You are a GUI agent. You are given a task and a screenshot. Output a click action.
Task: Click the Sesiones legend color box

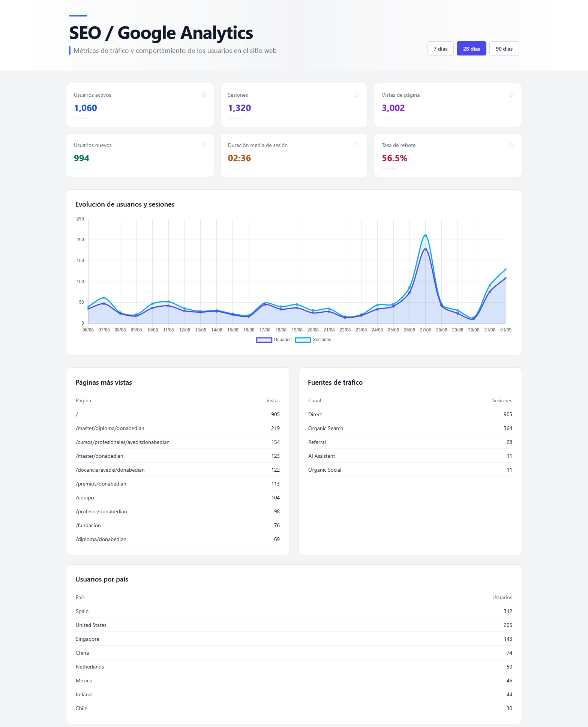pos(303,340)
